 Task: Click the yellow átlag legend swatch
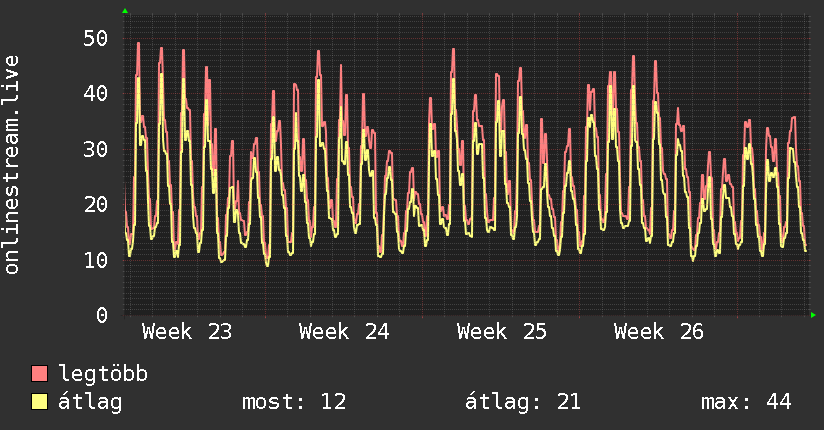pyautogui.click(x=39, y=402)
